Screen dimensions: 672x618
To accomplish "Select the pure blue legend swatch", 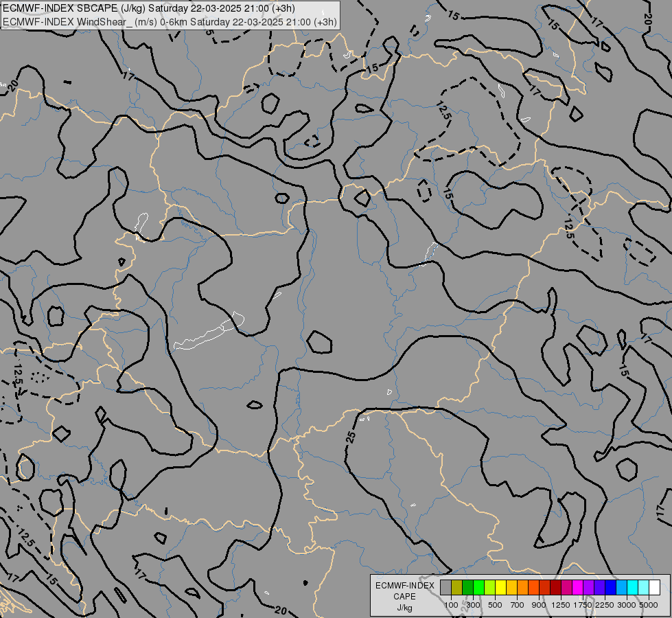I will coord(610,587).
